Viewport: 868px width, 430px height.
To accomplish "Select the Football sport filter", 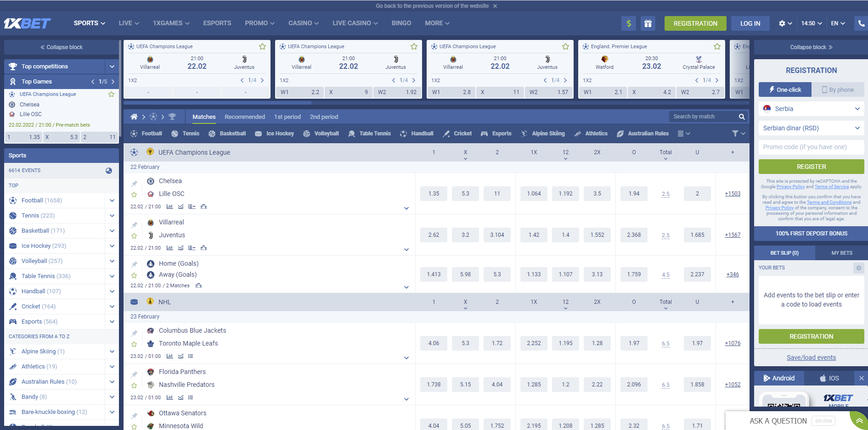I will (146, 134).
